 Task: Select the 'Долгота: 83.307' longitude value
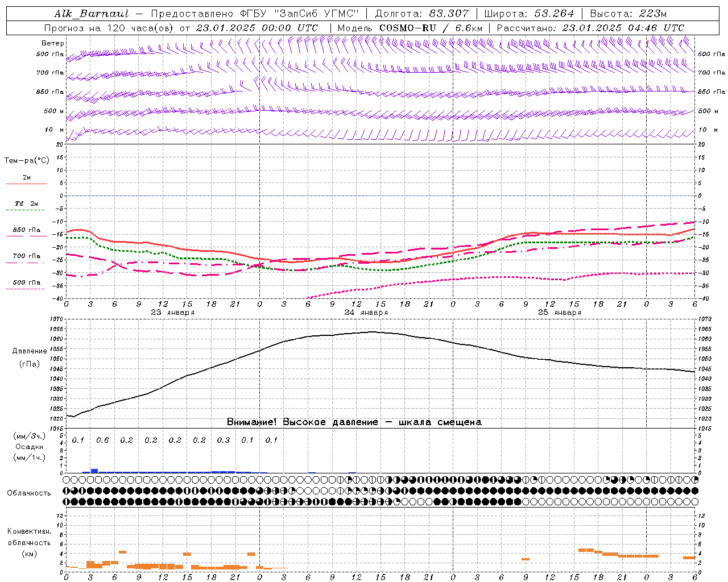coord(422,14)
